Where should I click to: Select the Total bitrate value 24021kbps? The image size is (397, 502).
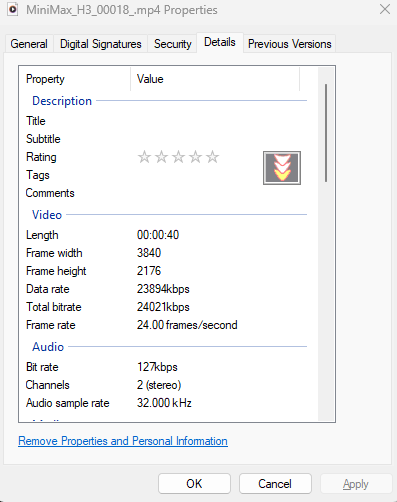click(x=163, y=307)
